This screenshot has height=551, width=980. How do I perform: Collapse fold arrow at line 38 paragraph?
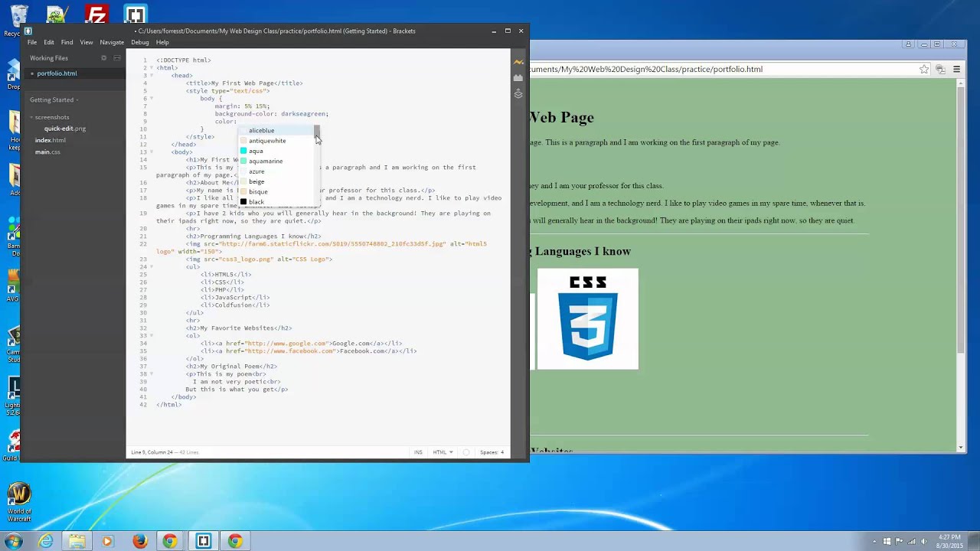(152, 374)
